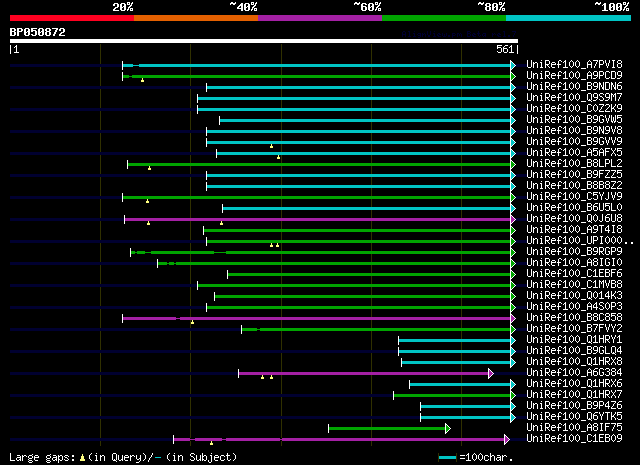The width and height of the screenshot is (640, 465).
Task: Click the arrowhead ending the Q0J6U8 alignment
Action: pyautogui.click(x=513, y=220)
